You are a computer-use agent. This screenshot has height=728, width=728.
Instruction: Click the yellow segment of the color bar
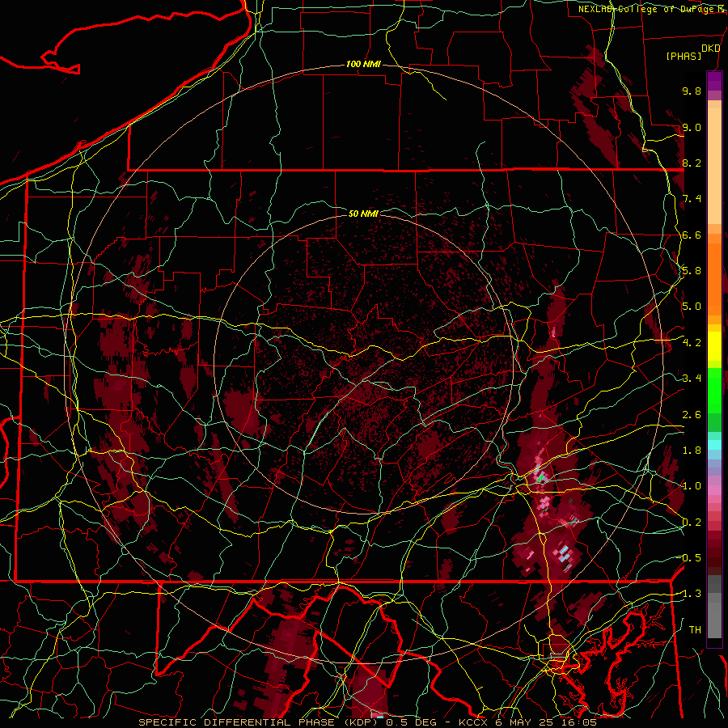click(714, 346)
